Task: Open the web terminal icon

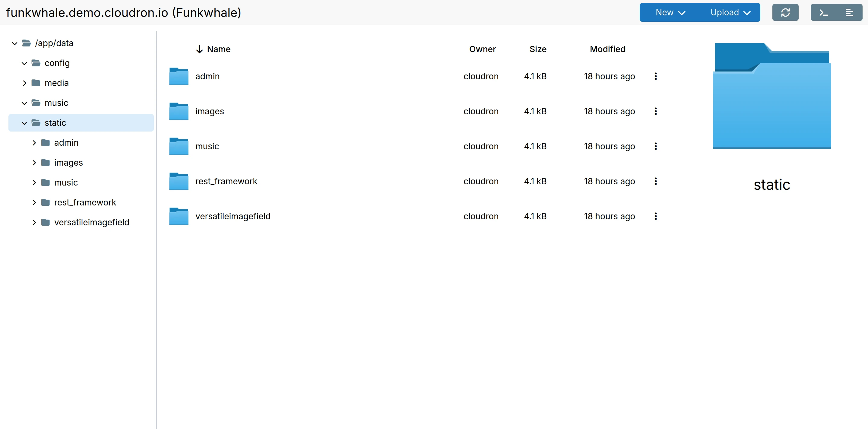Action: pos(824,12)
